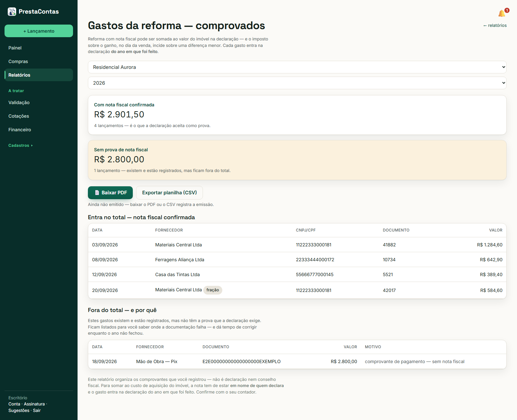This screenshot has height=420, width=517.
Task: Go back via the relatórios link
Action: pos(495,26)
